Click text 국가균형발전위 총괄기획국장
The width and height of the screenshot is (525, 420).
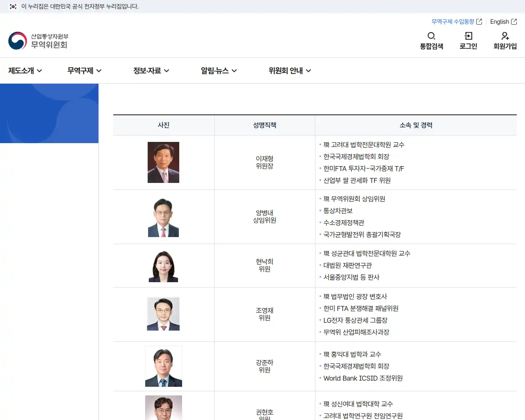(362, 235)
